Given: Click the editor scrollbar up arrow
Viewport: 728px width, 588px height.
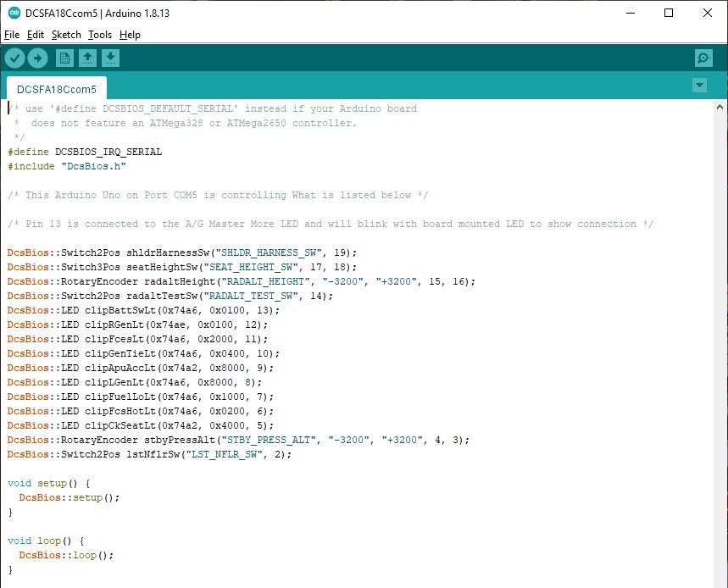Looking at the screenshot, I should 720,108.
